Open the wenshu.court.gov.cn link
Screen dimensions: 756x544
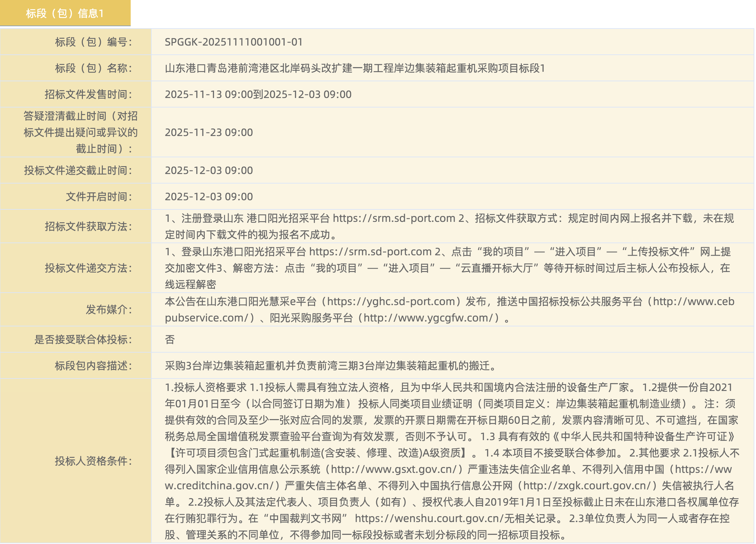click(429, 519)
